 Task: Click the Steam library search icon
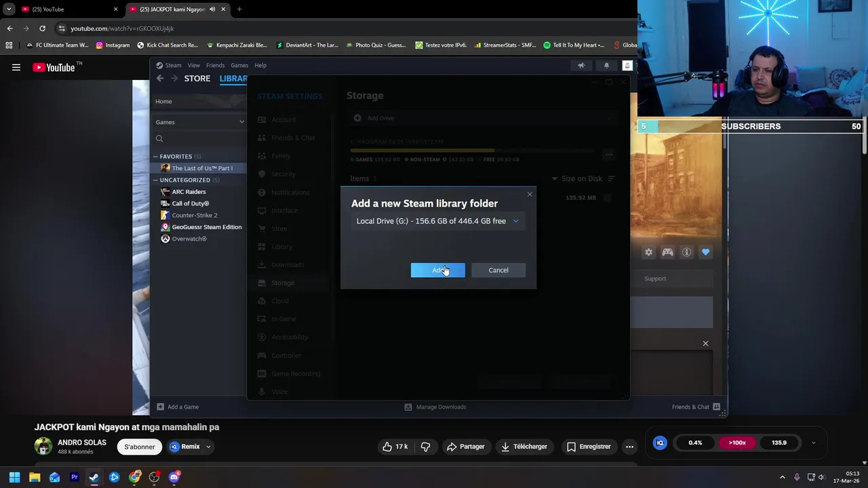tap(159, 139)
